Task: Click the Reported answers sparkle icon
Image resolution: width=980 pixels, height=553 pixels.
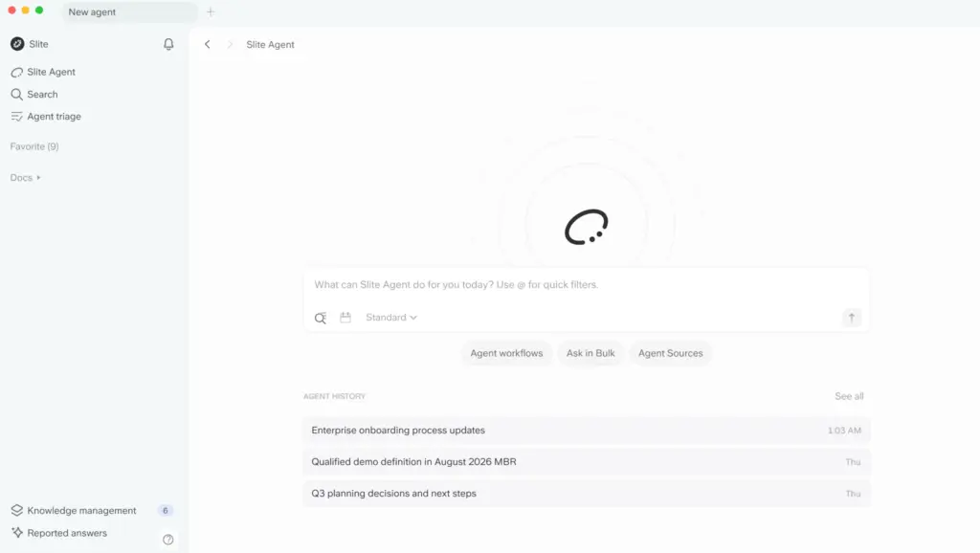Action: coord(17,532)
